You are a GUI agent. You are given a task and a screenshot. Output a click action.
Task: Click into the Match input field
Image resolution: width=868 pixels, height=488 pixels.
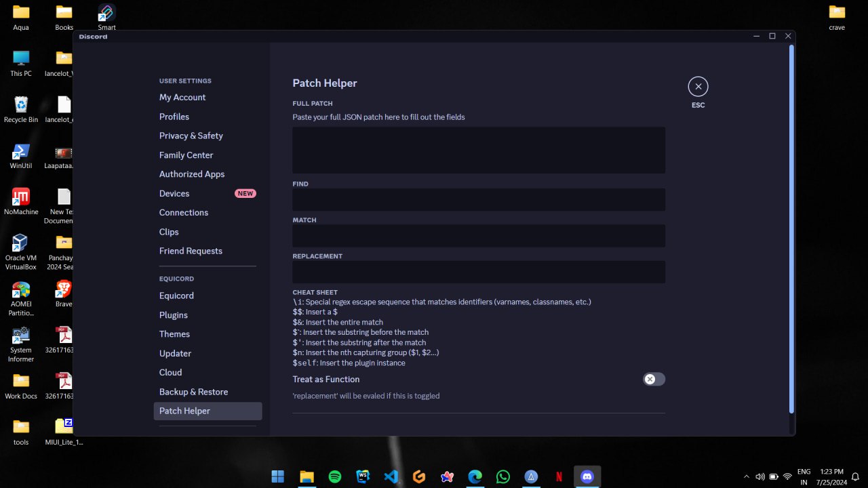click(479, 236)
